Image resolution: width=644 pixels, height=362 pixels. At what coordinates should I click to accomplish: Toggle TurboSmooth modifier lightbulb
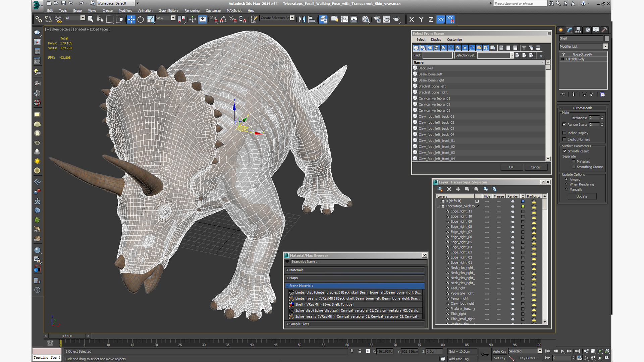[563, 54]
